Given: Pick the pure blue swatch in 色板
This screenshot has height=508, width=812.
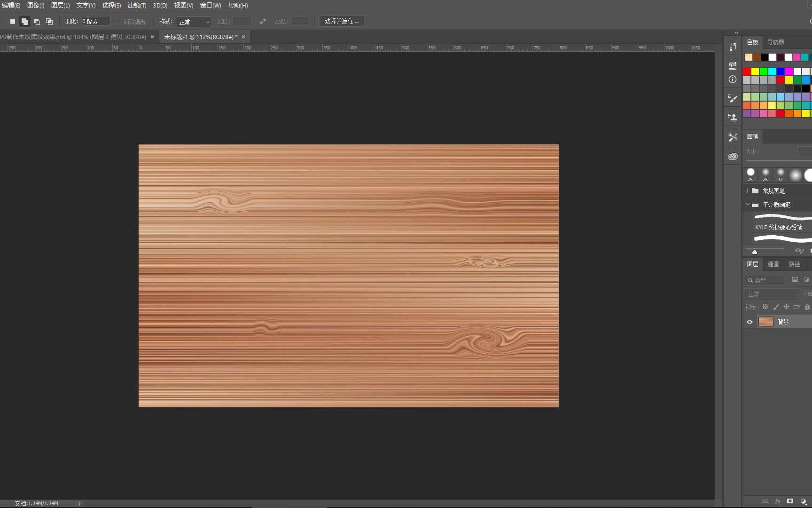Looking at the screenshot, I should [781, 71].
